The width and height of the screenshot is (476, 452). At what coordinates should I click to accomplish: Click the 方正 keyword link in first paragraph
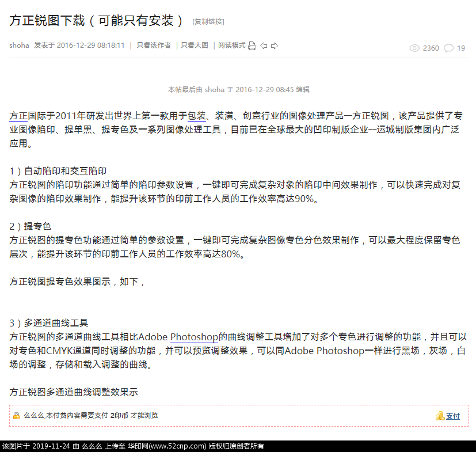pyautogui.click(x=18, y=116)
